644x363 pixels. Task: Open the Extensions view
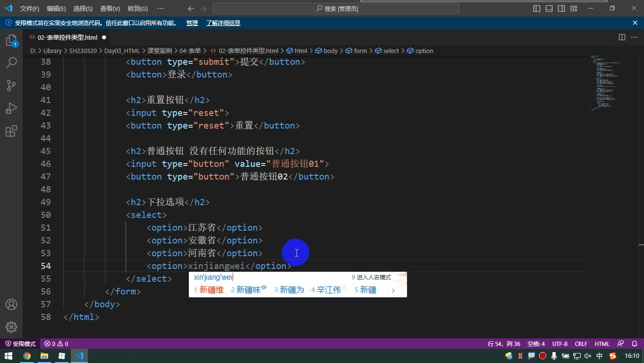(x=11, y=131)
